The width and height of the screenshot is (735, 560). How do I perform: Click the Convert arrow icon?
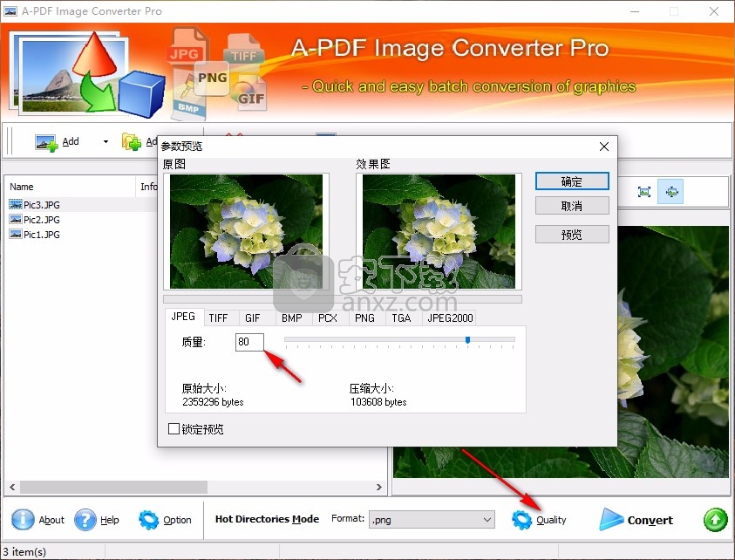point(611,519)
